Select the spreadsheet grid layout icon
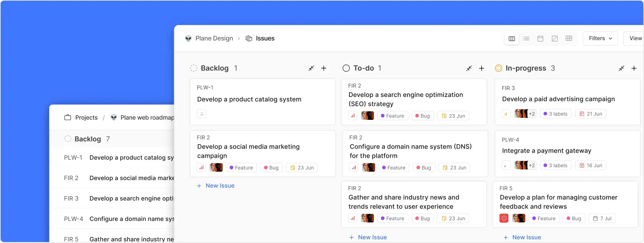The width and height of the screenshot is (644, 243). (569, 39)
